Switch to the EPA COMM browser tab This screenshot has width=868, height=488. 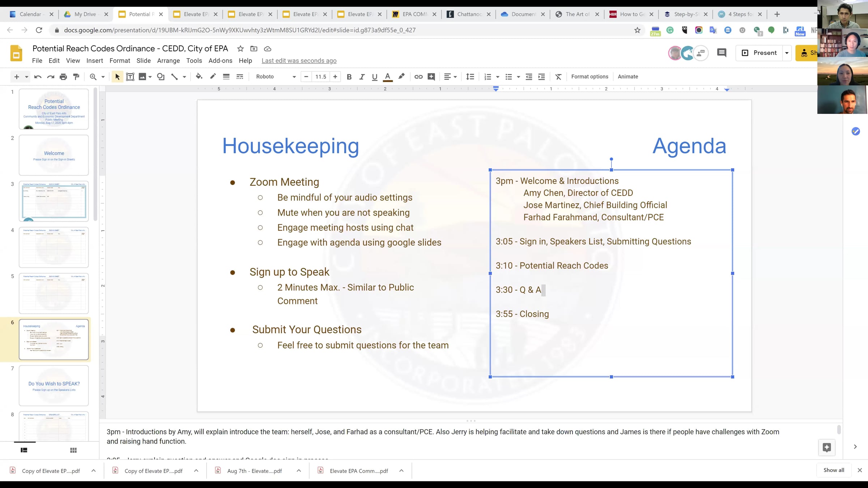click(414, 14)
